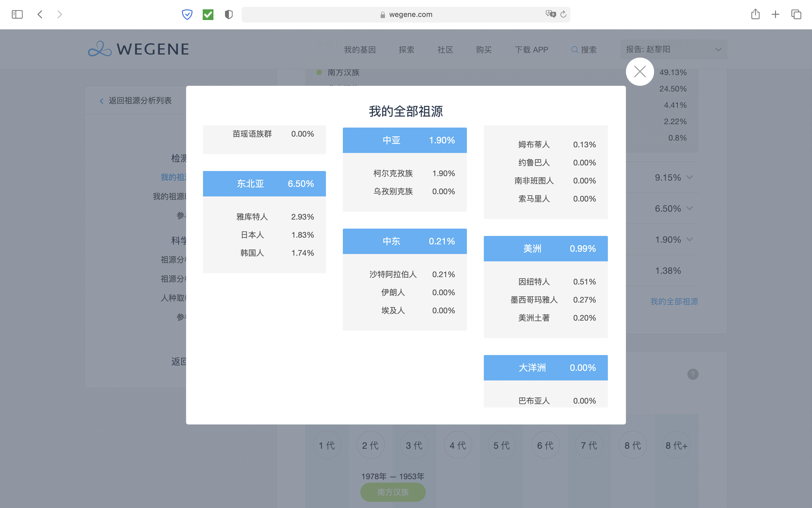Select the 1 代 generation circle
Screen dimensions: 812x508
[327, 445]
